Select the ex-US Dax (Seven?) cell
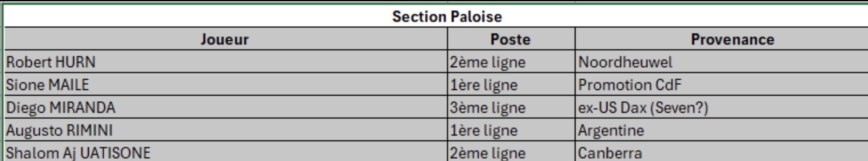Viewport: 868px width, 161px height. pos(722,107)
